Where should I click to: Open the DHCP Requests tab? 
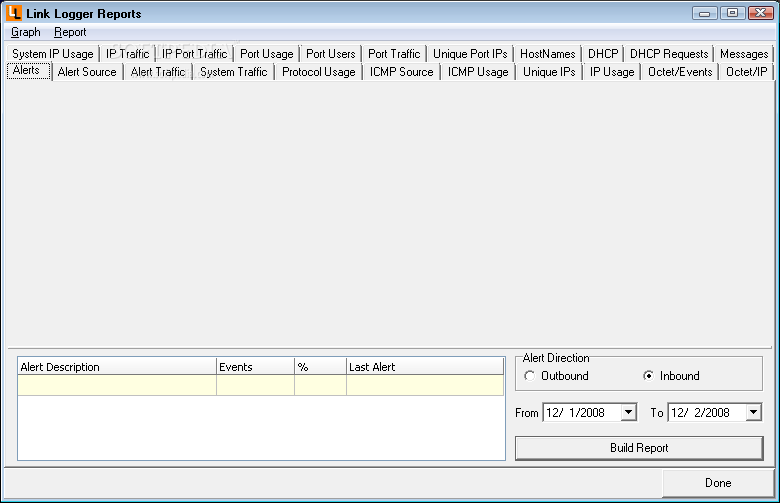669,54
